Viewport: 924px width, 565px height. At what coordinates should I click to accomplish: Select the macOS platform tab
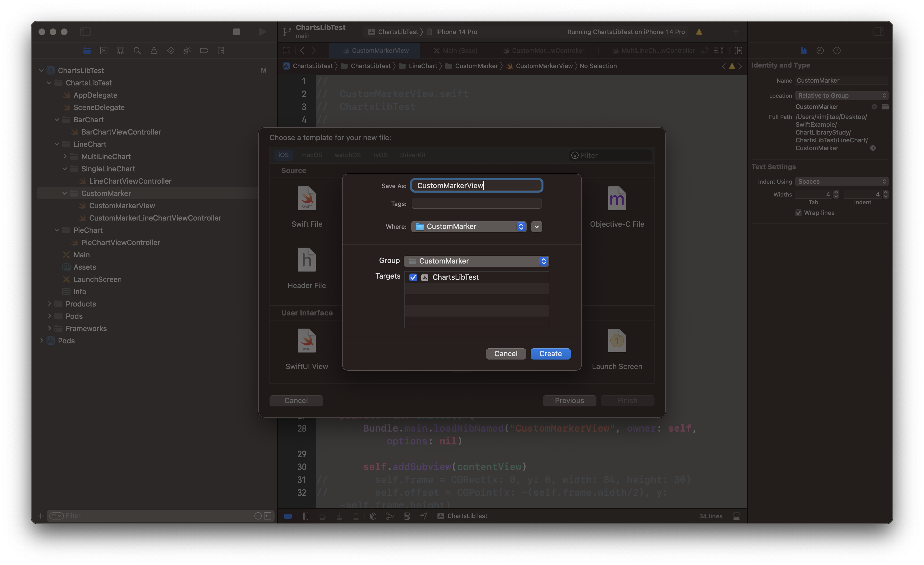[x=311, y=155]
